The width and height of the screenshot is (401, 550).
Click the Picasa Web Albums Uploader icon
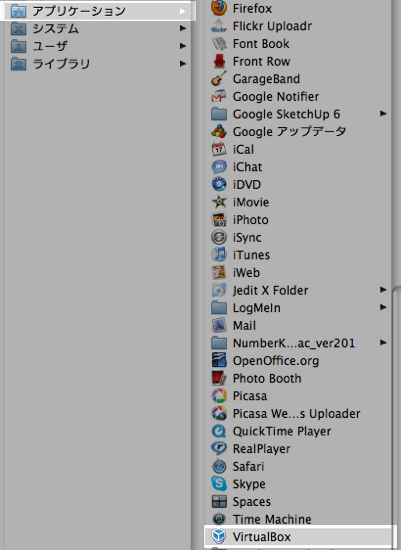click(x=219, y=414)
